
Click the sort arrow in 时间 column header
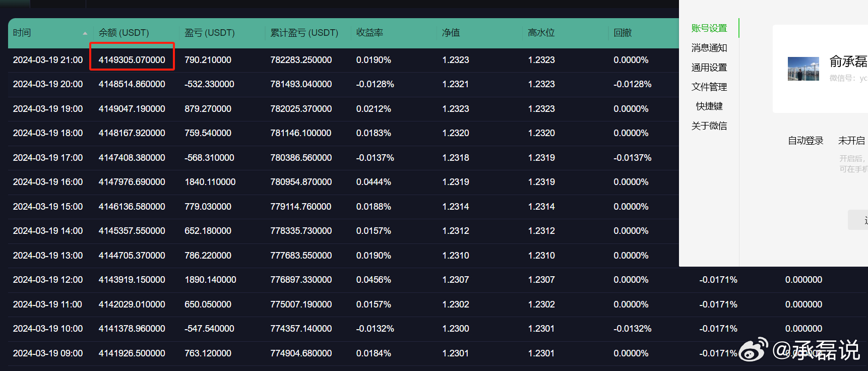[x=85, y=33]
